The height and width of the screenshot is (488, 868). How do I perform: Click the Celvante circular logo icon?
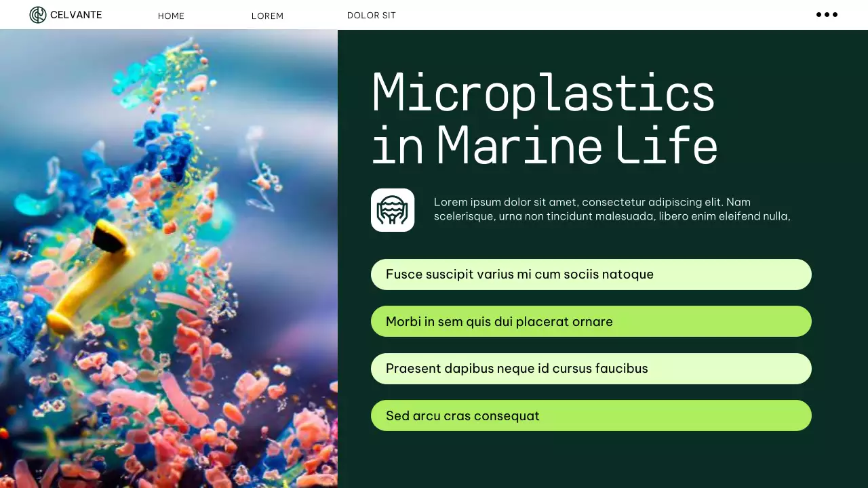(38, 15)
